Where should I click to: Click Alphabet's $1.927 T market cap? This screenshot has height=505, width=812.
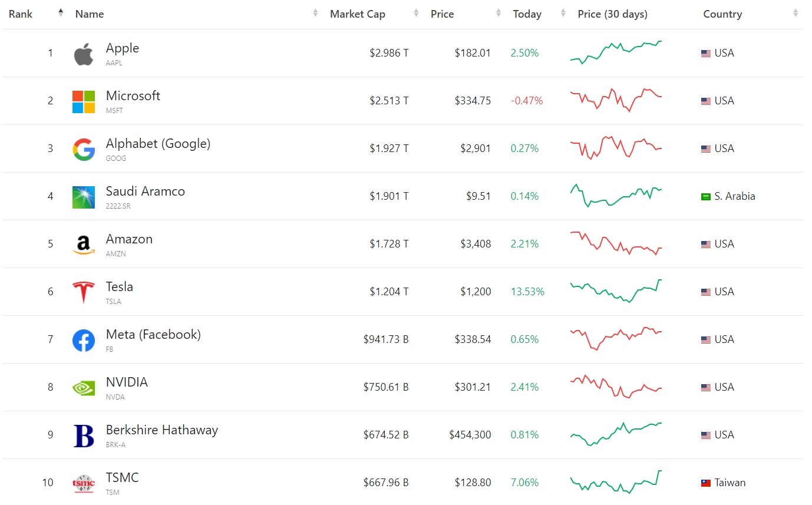(x=389, y=149)
